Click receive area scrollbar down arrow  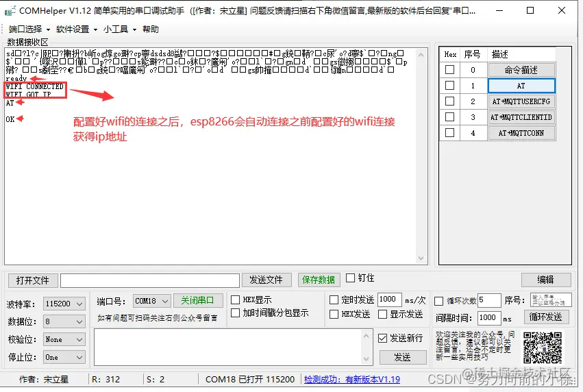coord(421,258)
